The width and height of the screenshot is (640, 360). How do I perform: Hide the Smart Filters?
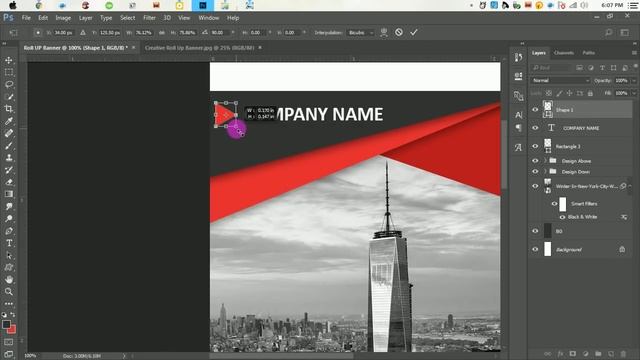pyautogui.click(x=554, y=204)
